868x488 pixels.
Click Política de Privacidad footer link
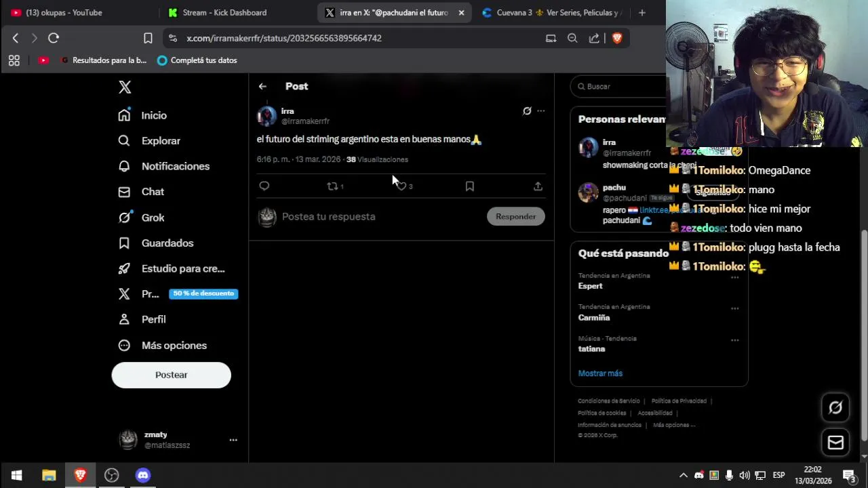679,401
